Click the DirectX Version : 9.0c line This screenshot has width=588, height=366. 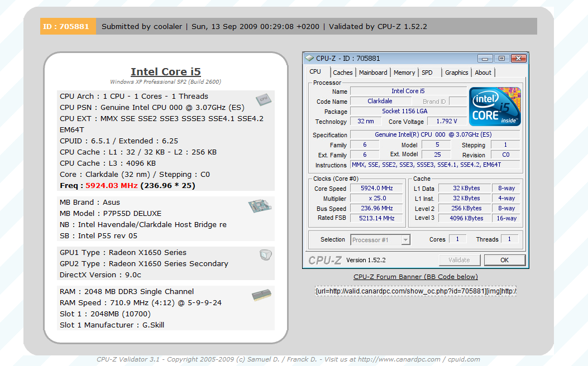pos(101,275)
